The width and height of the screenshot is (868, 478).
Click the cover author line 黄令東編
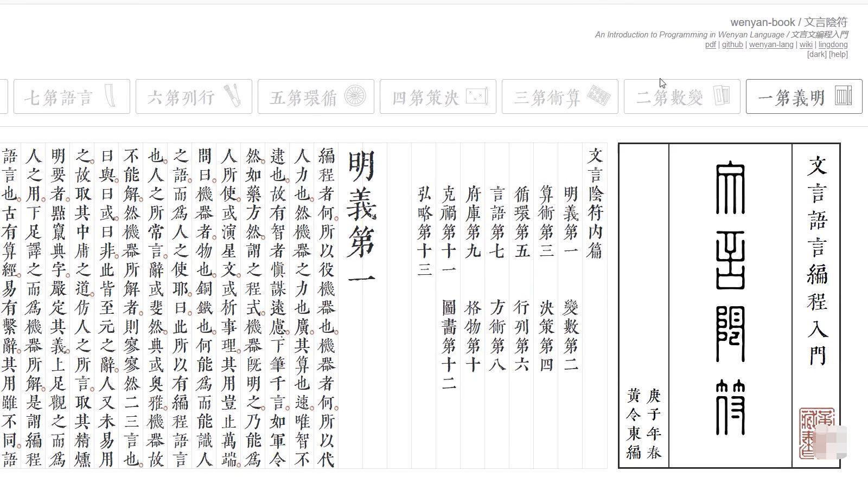[x=634, y=424]
